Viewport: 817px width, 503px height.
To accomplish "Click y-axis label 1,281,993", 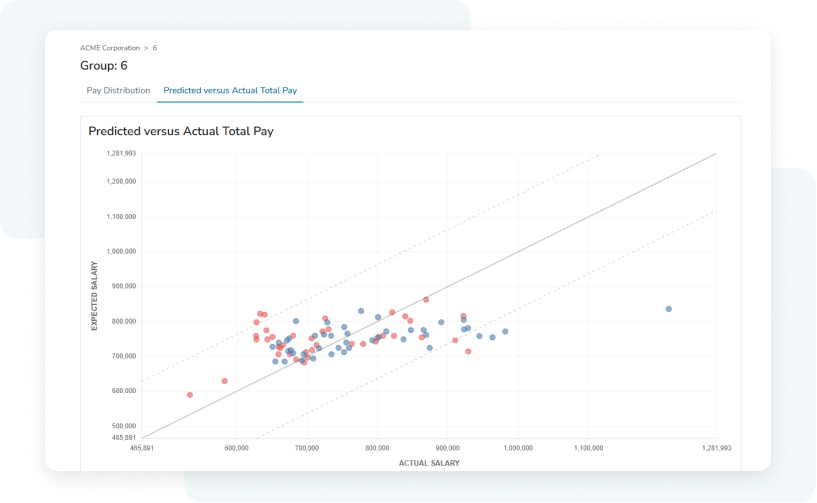I will click(121, 153).
